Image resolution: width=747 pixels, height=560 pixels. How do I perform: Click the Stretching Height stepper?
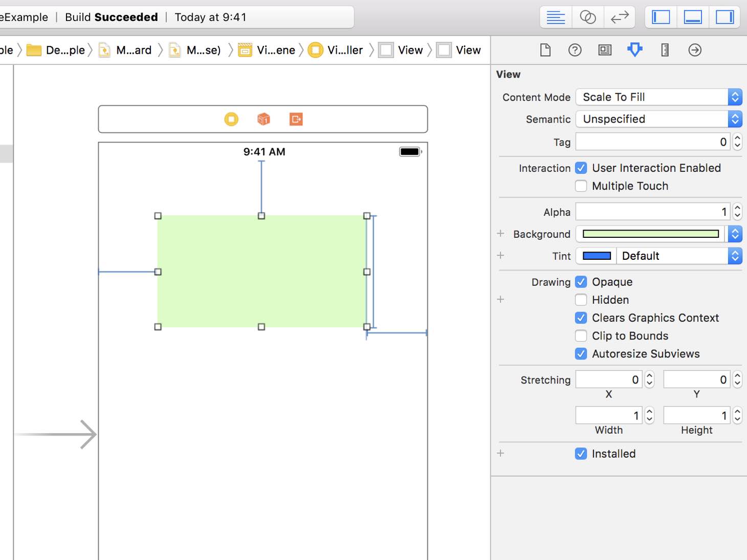pyautogui.click(x=737, y=415)
